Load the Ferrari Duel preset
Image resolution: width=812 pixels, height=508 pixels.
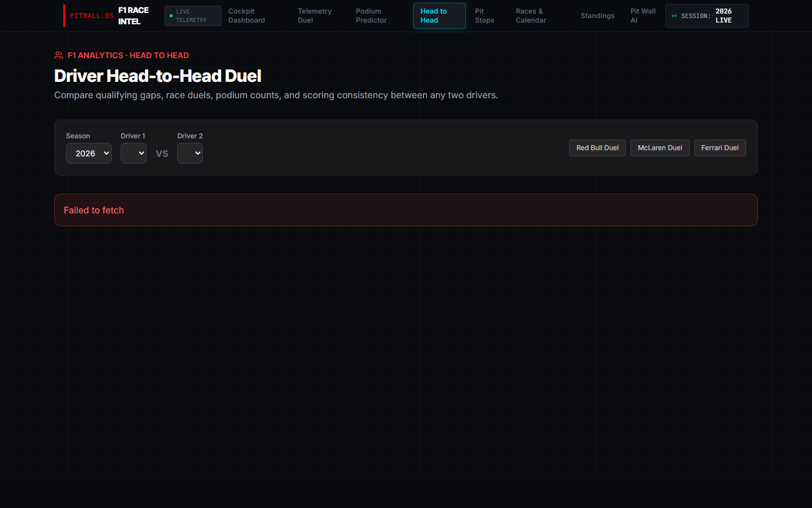720,148
